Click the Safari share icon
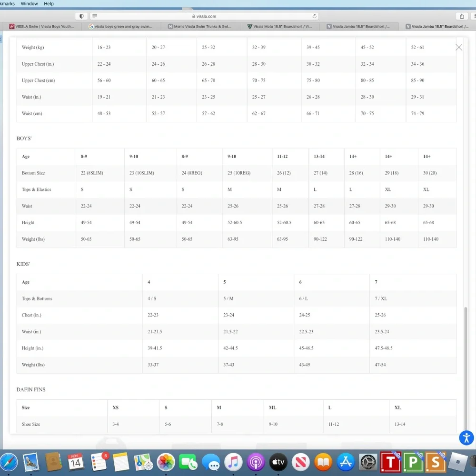Image resolution: width=476 pixels, height=476 pixels. point(462,16)
